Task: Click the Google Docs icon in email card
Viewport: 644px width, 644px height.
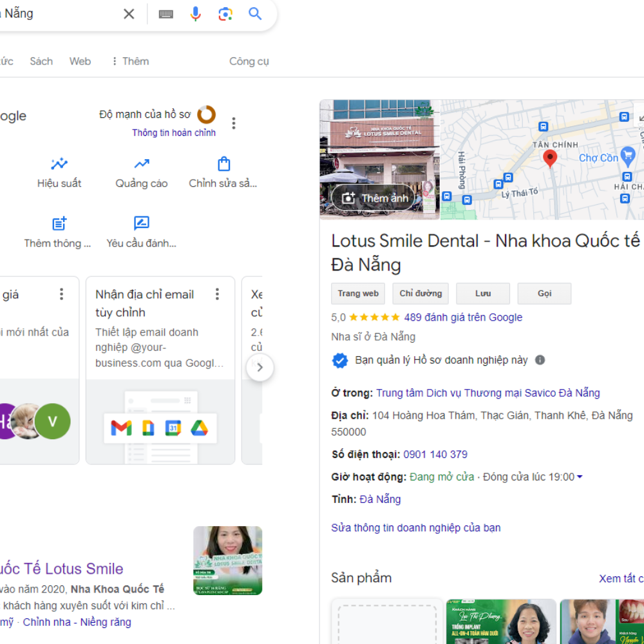Action: (148, 428)
